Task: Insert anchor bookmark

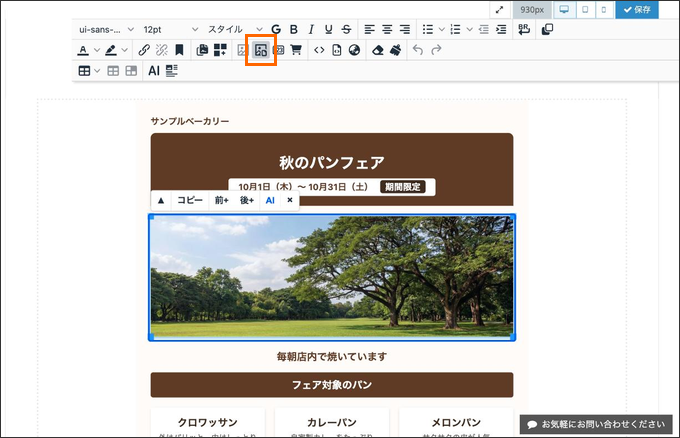Action: click(x=179, y=50)
